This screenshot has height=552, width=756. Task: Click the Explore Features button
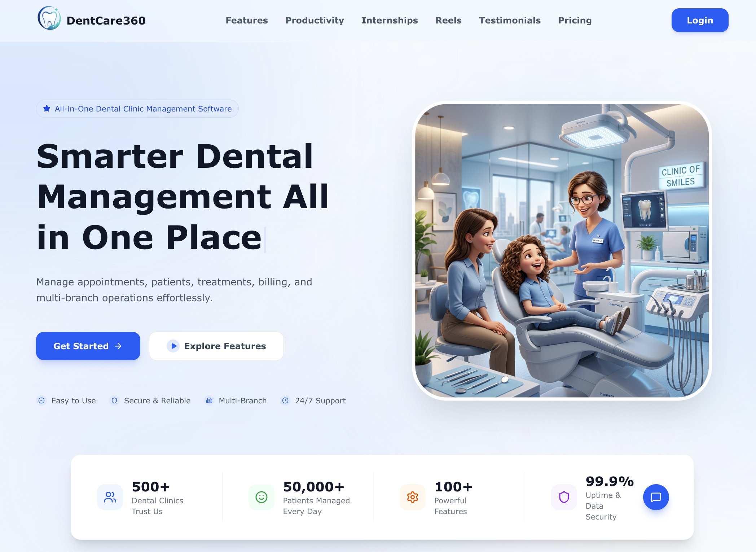pos(216,346)
